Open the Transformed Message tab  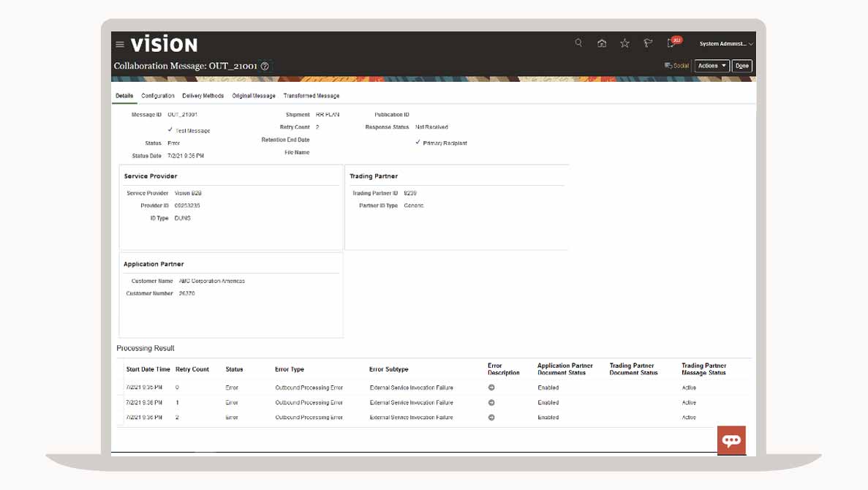click(x=312, y=96)
